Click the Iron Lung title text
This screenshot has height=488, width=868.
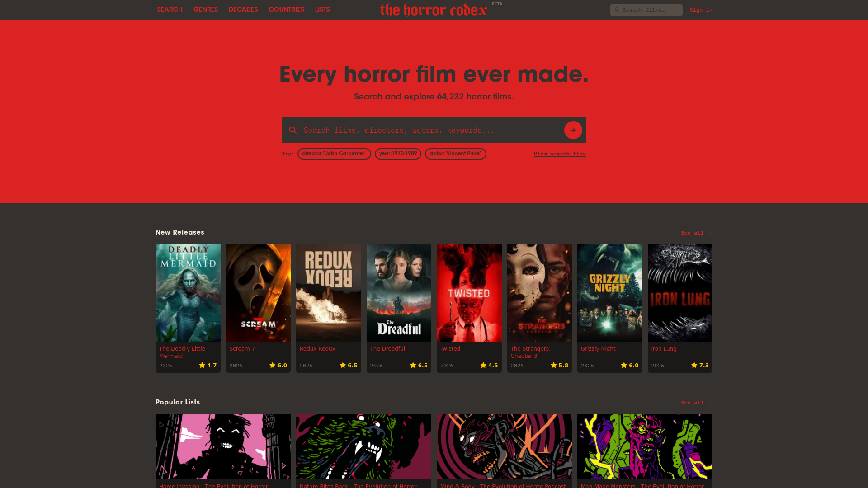664,349
